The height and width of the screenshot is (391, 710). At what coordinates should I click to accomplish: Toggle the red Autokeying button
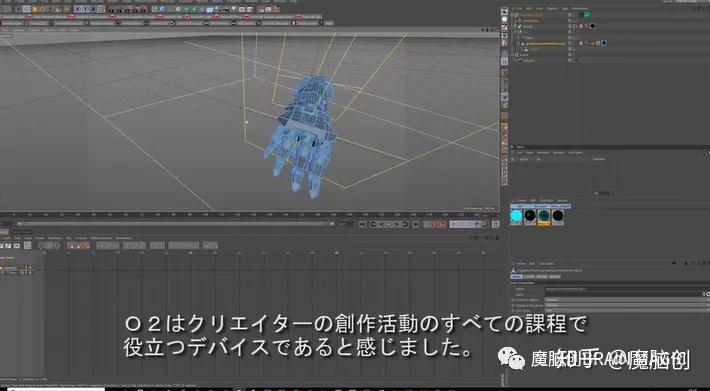[442, 224]
